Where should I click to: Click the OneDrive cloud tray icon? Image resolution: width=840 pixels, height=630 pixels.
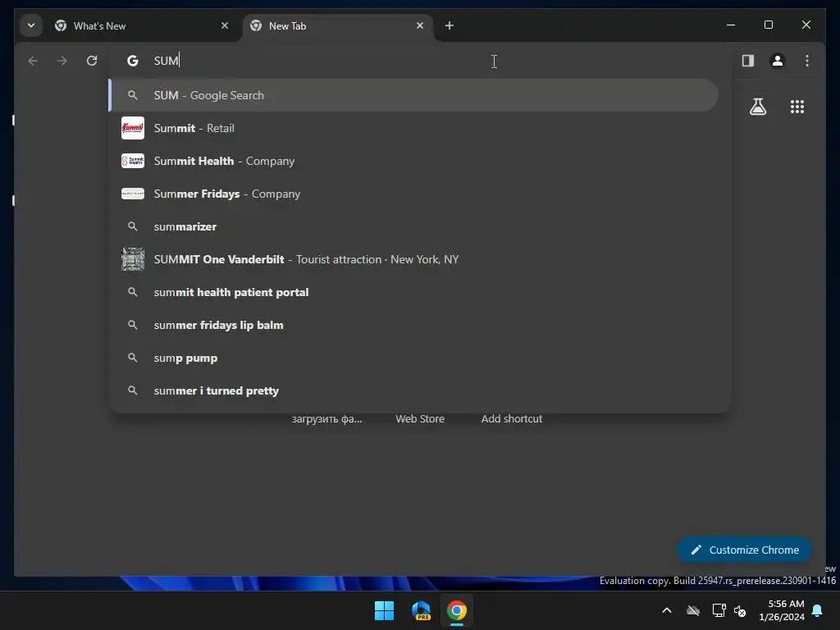pyautogui.click(x=692, y=610)
